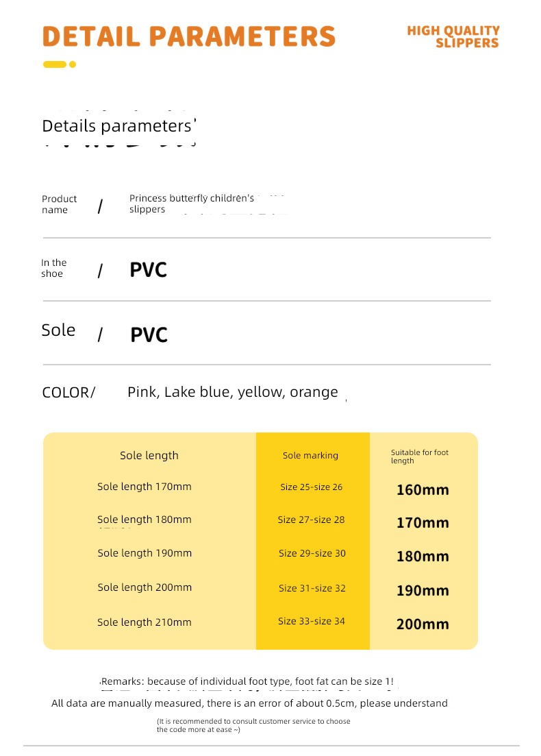
Task: Click the 200mm foot length value
Action: coord(423,624)
